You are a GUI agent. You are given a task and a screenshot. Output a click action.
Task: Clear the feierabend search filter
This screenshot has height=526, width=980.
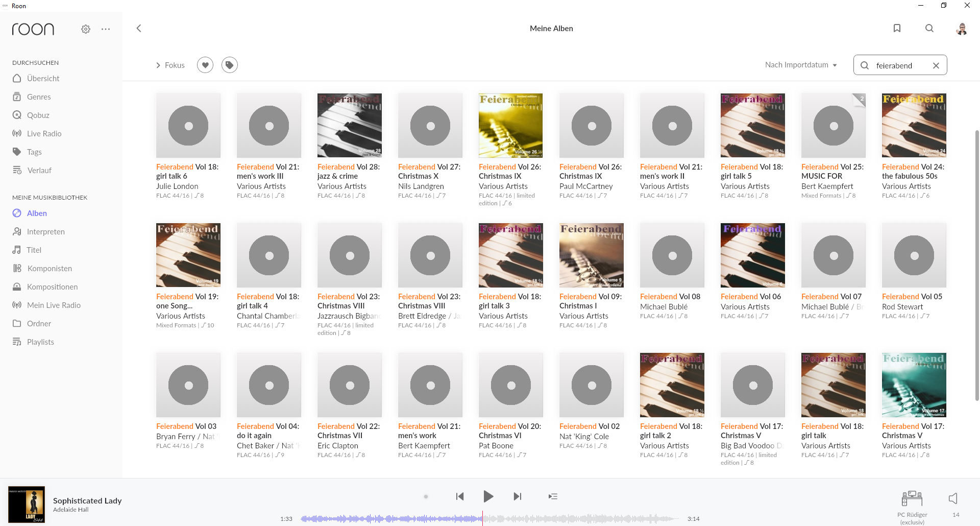[x=936, y=65]
